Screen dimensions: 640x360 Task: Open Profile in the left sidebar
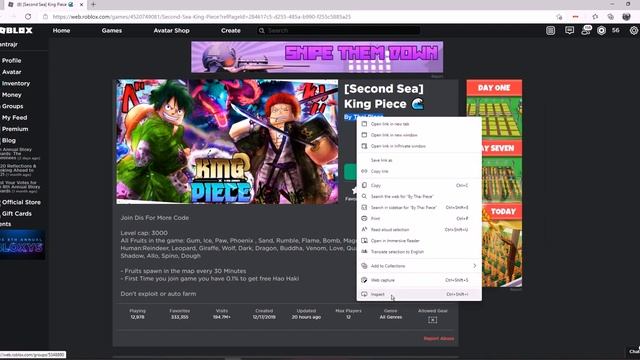point(11,60)
